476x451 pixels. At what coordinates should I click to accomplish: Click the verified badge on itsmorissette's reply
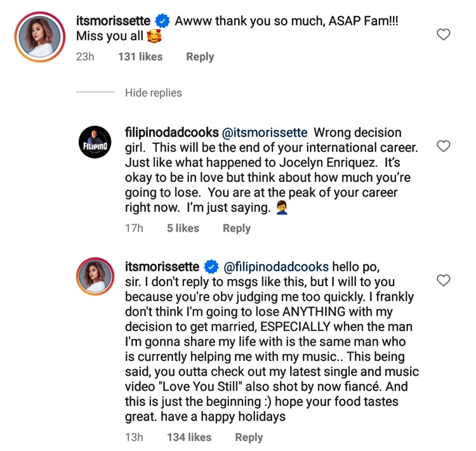[x=211, y=266]
